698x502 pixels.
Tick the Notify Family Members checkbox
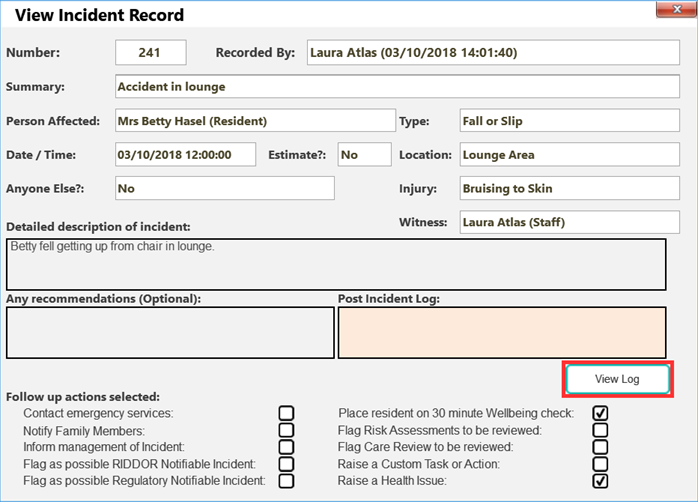[x=286, y=430]
